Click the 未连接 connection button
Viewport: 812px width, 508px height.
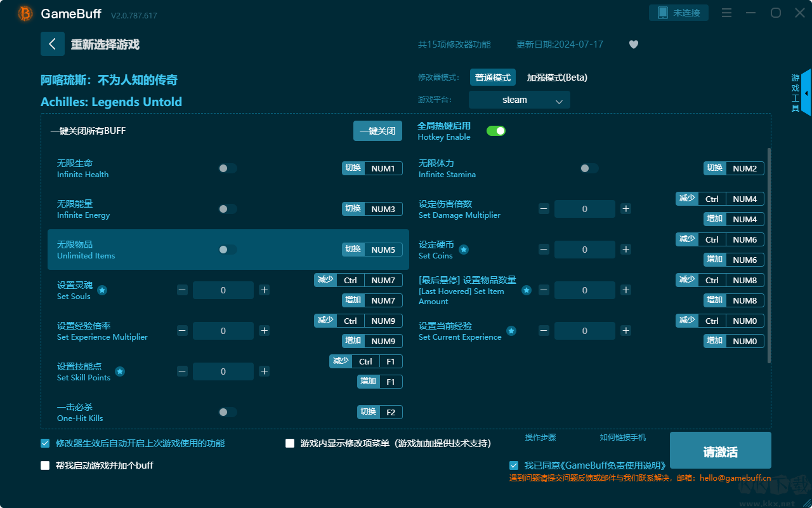(679, 13)
